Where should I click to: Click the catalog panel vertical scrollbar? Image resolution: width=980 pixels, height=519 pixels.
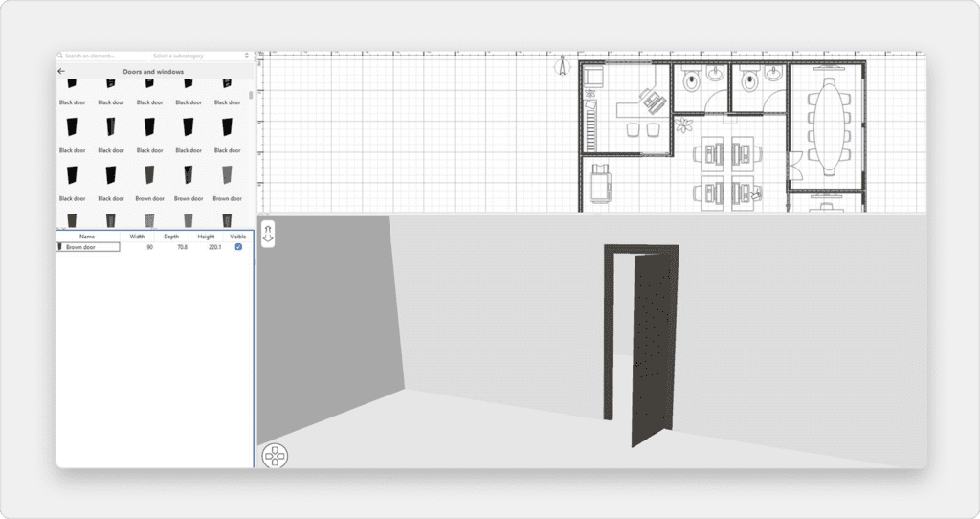tap(252, 96)
